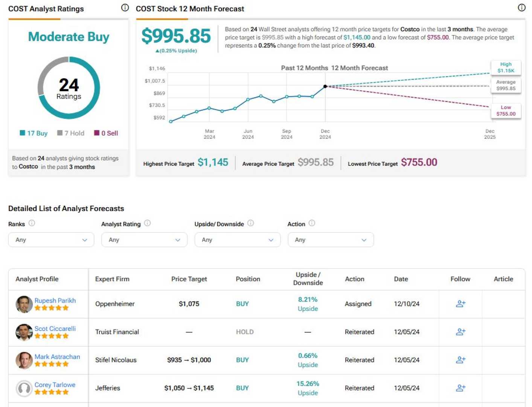Viewport: 532px width, 407px height.
Task: Click the Upside / Downside column header
Action: click(x=308, y=279)
